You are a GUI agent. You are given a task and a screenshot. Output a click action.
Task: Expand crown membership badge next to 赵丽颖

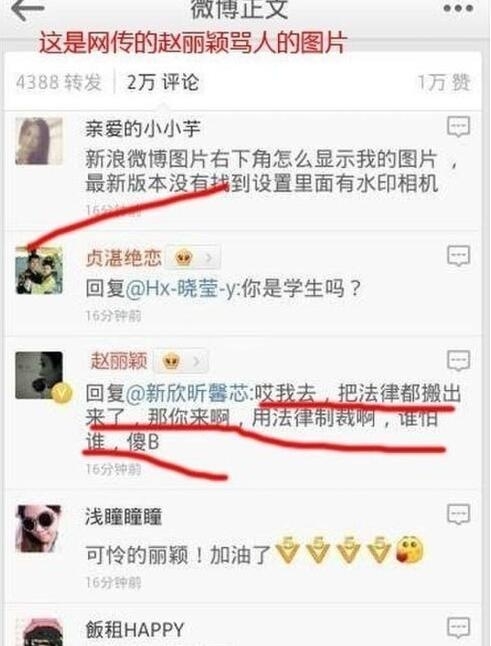pyautogui.click(x=180, y=362)
